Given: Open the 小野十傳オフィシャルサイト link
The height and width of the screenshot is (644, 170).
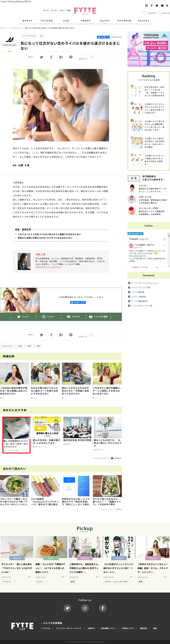Looking at the screenshot, I should click(x=48, y=267).
